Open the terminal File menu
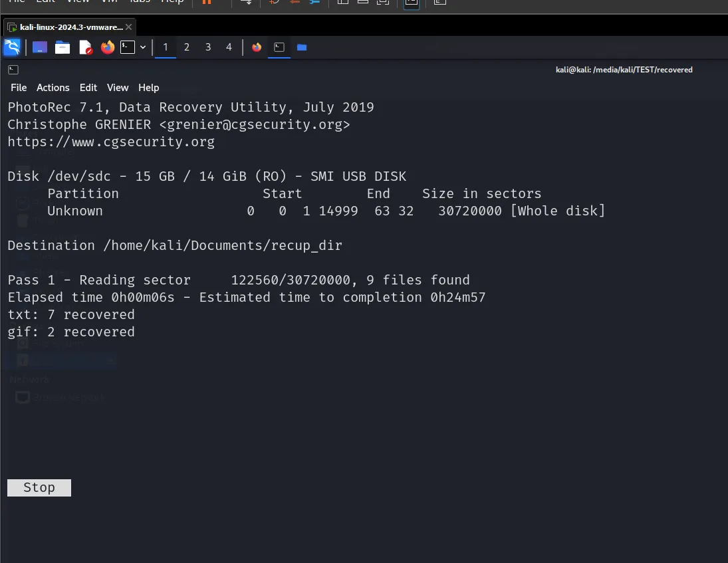This screenshot has width=728, height=563. 19,88
